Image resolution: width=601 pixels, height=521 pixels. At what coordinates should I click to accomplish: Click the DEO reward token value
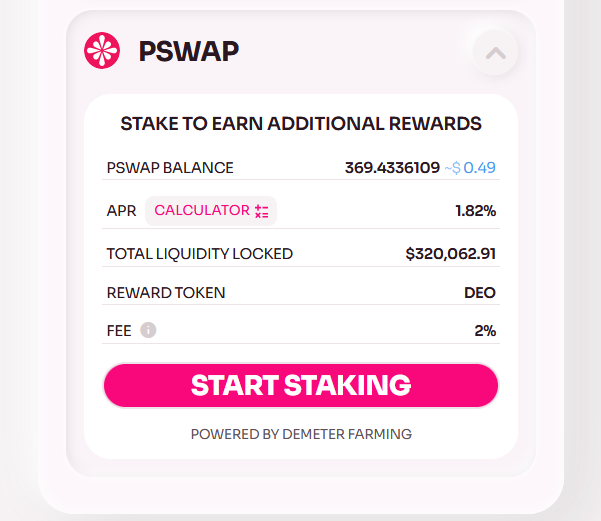(x=480, y=293)
